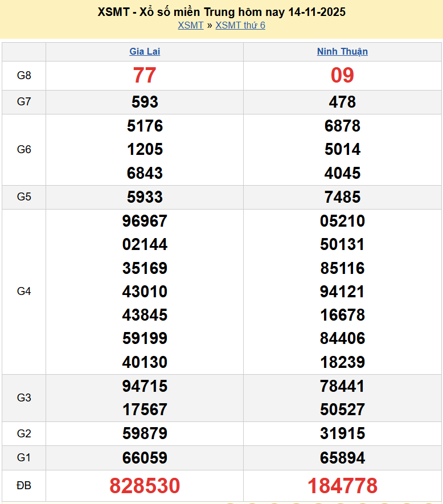
Task: Open the Gia Lai province link
Action: (145, 51)
